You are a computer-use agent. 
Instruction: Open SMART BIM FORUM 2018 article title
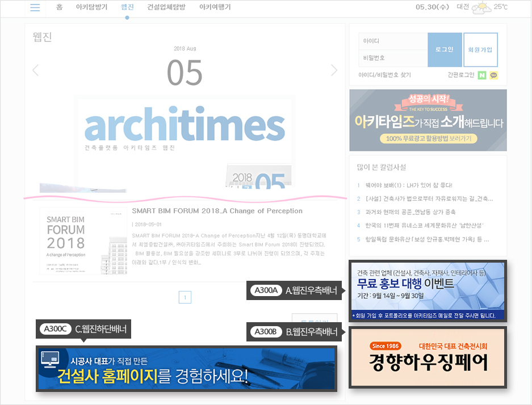pyautogui.click(x=217, y=211)
